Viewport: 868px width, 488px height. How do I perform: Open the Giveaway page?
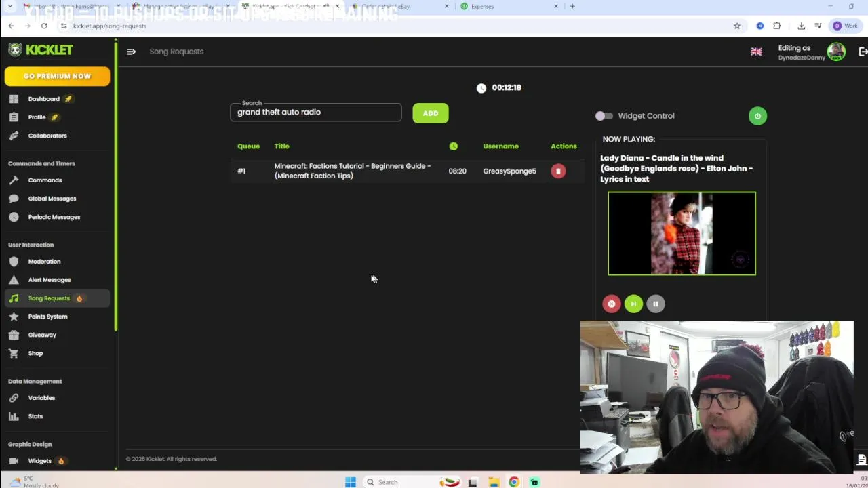tap(42, 335)
